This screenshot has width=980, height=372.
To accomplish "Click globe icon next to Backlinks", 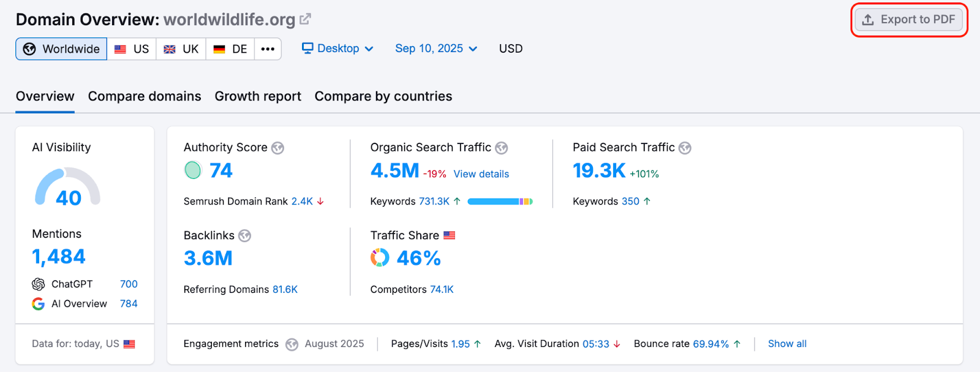I will pyautogui.click(x=244, y=236).
